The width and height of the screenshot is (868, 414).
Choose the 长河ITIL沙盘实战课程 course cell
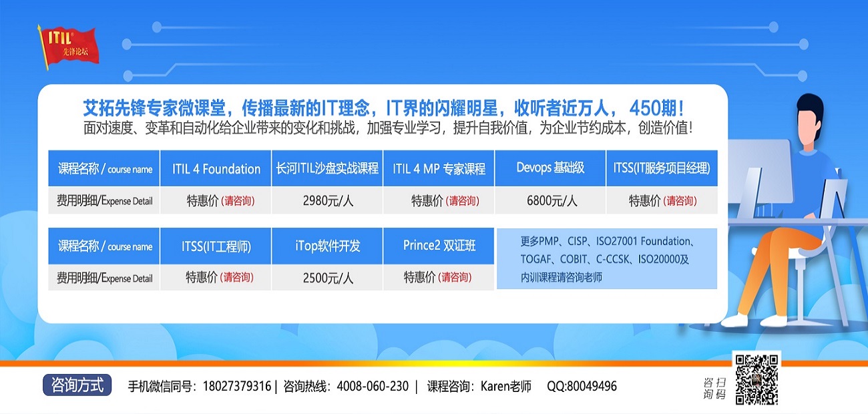327,169
